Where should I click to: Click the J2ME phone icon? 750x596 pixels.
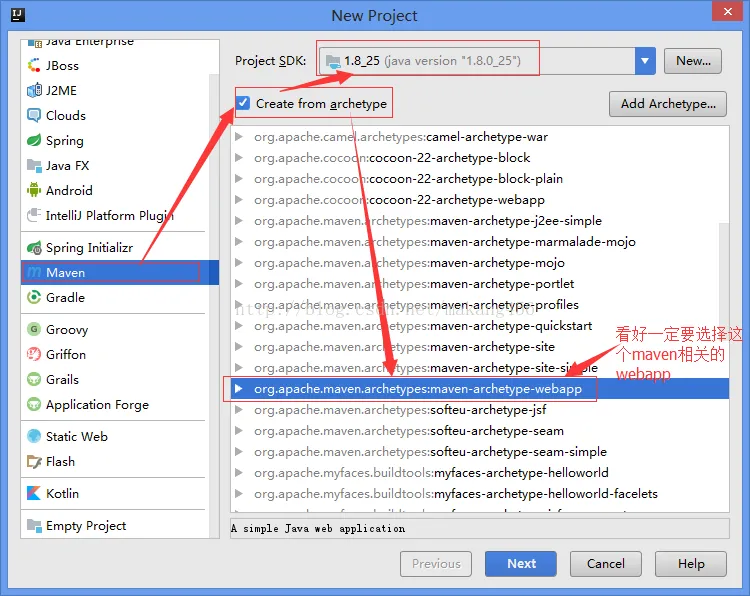pyautogui.click(x=34, y=90)
